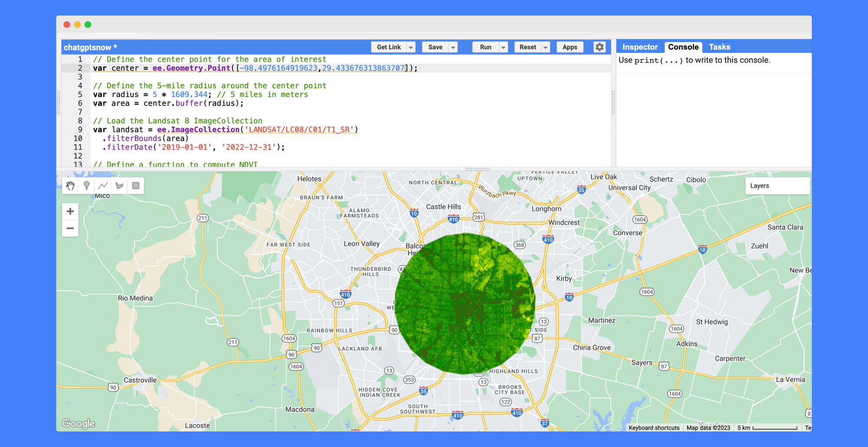Zoom in on the map
Image resolution: width=868 pixels, height=447 pixels.
tap(70, 212)
